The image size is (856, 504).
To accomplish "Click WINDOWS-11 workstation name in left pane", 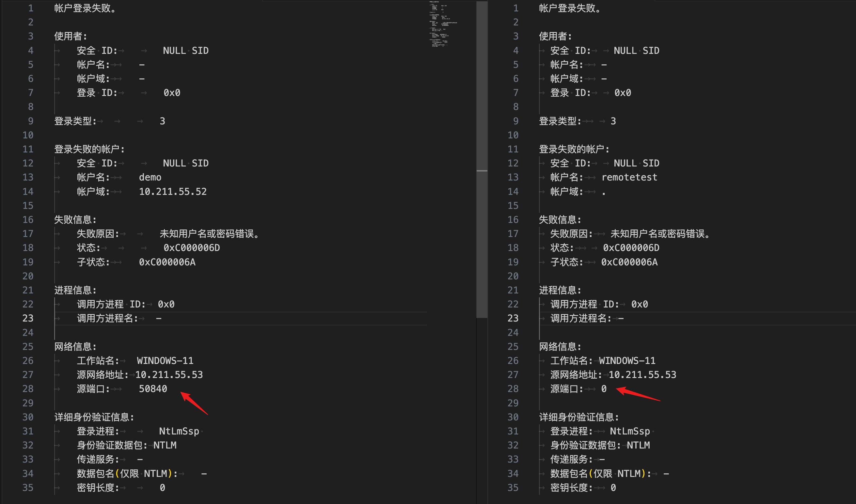I will (165, 361).
